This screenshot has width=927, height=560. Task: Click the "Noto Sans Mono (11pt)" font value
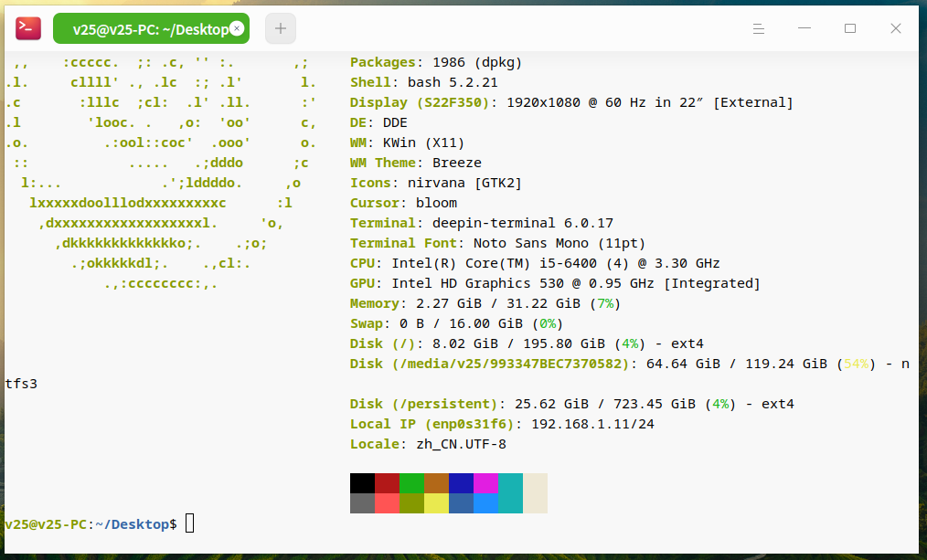(x=559, y=243)
